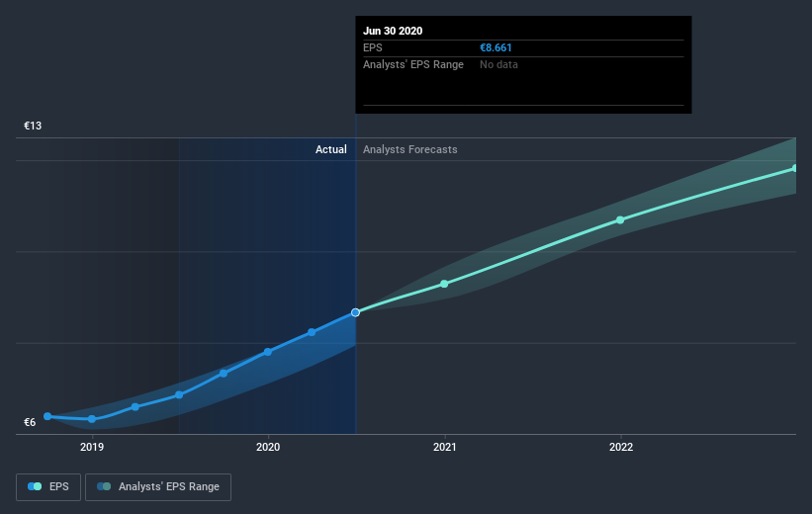This screenshot has height=514, width=812.
Task: Toggle the EPS legend series
Action: tap(48, 487)
